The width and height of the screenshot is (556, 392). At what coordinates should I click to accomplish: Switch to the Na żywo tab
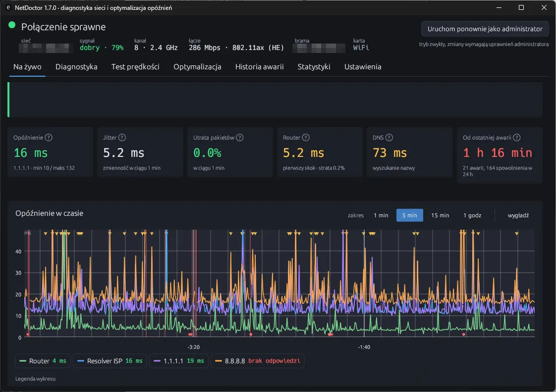pos(27,67)
